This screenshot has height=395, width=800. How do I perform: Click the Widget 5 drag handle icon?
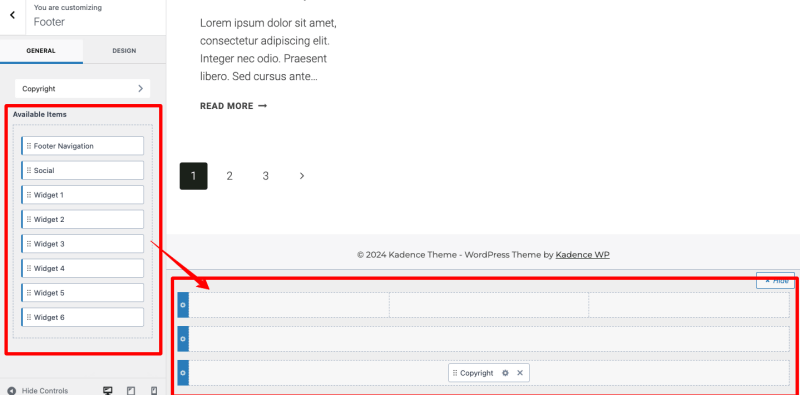click(29, 293)
